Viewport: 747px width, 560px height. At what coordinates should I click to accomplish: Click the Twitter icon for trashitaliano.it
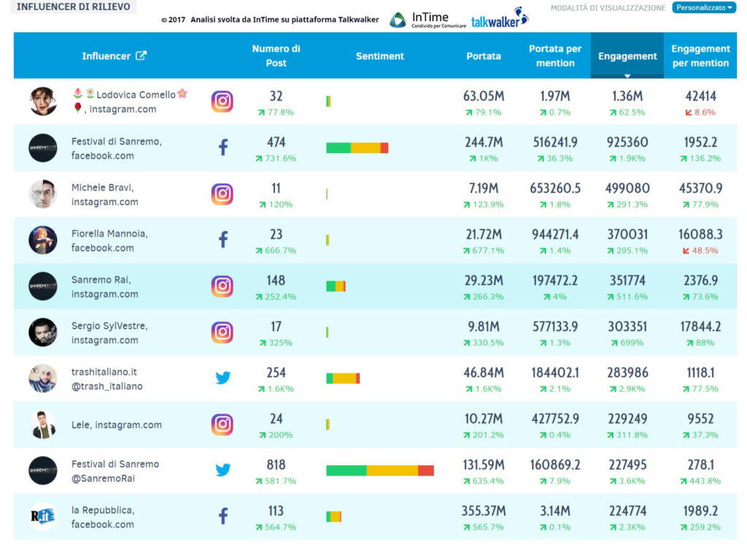(x=223, y=378)
